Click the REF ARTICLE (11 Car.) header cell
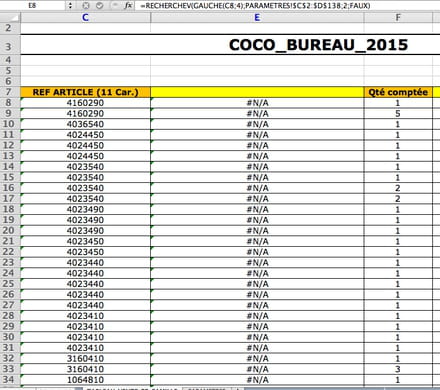This screenshot has width=440, height=390. coord(85,92)
